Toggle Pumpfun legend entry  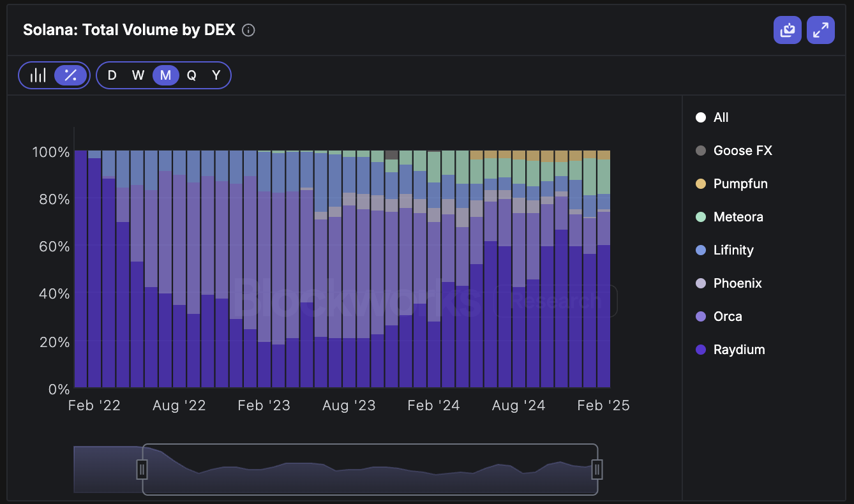pyautogui.click(x=740, y=184)
